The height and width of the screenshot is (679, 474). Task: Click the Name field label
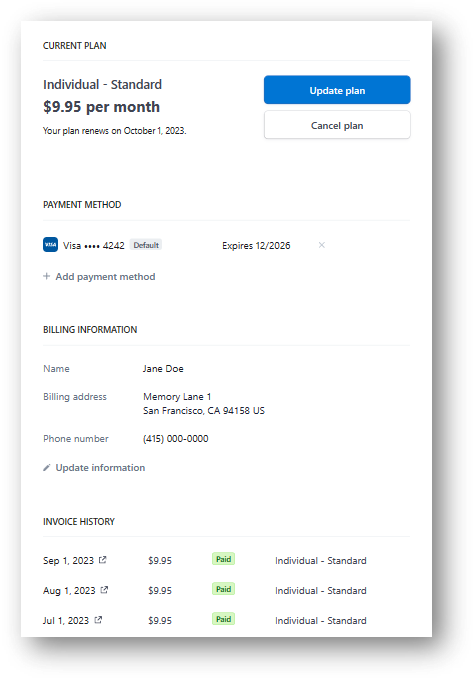point(56,369)
